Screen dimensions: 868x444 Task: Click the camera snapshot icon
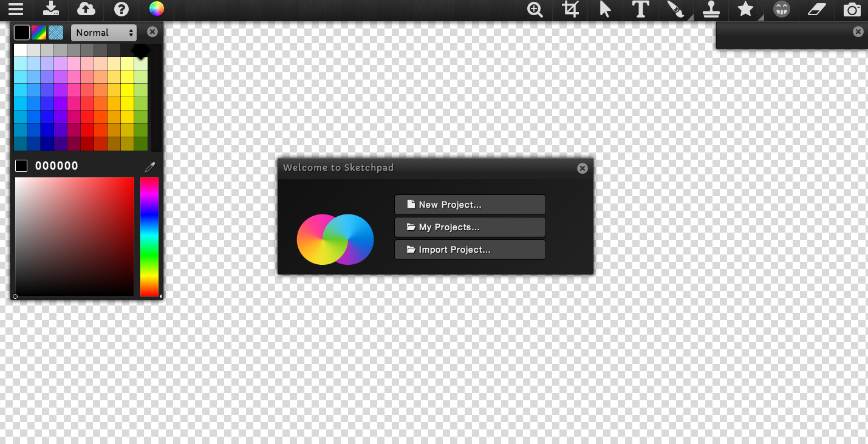[x=852, y=10]
